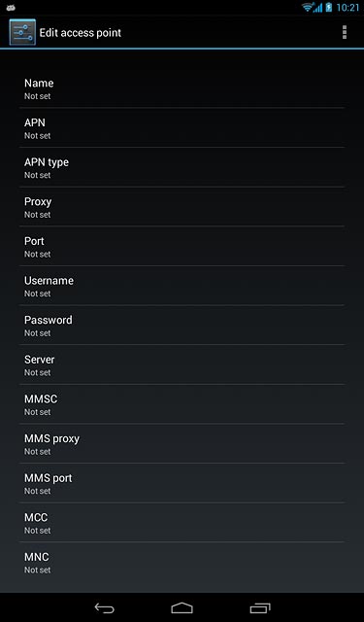The image size is (364, 622).
Task: Open the Password setting
Action: [x=182, y=325]
